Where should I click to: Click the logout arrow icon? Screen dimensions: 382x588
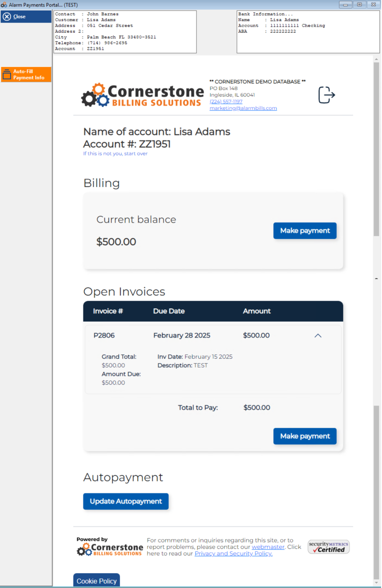pos(327,95)
